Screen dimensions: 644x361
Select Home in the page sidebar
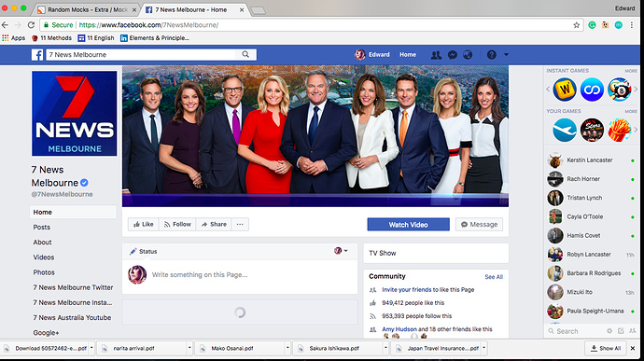tap(73, 212)
